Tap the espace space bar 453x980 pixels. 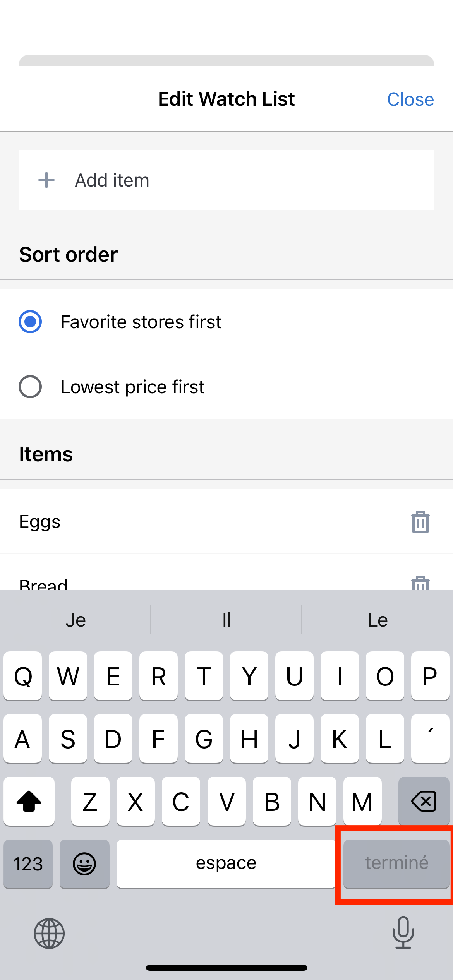[x=226, y=864]
